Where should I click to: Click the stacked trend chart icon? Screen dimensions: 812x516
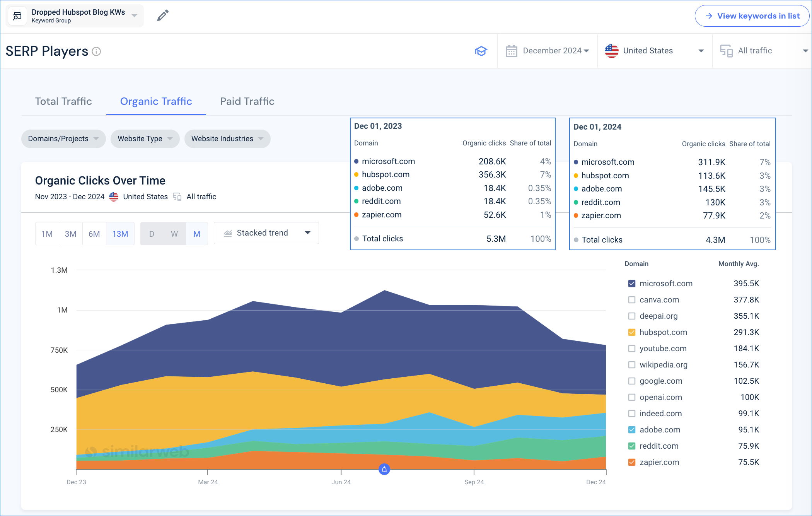228,233
